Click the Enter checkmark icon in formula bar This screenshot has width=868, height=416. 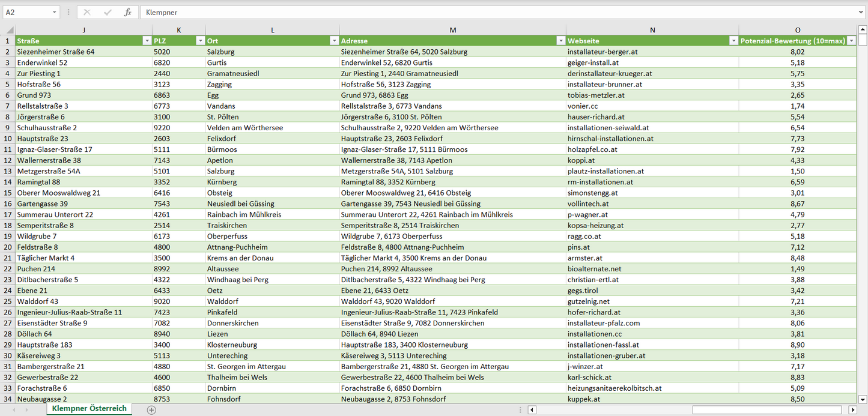coord(108,12)
